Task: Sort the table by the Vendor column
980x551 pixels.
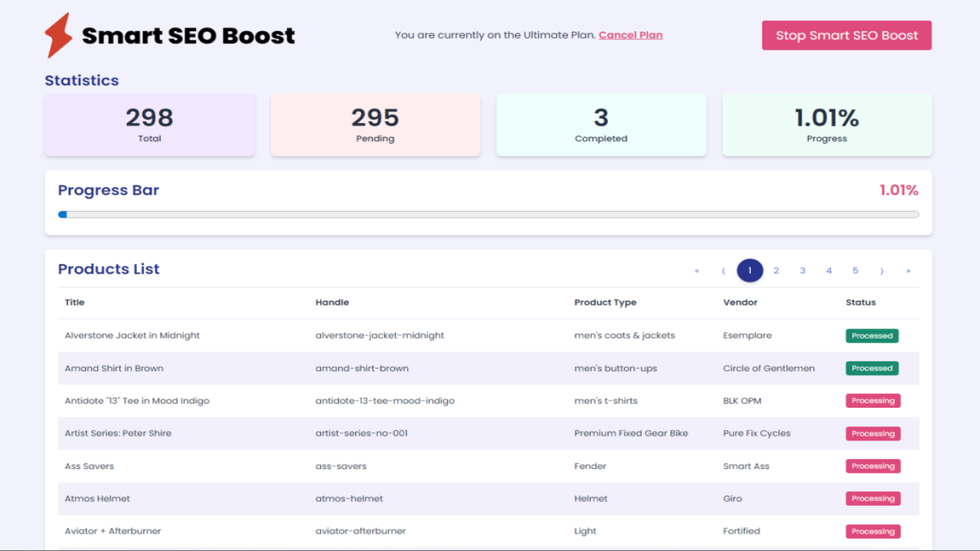Action: (x=740, y=302)
